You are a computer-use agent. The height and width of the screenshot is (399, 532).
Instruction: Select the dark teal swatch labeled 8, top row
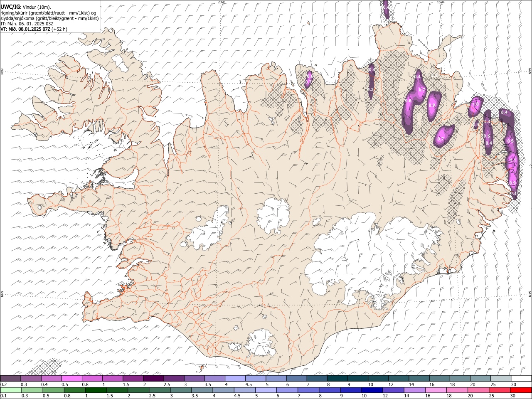pos(337,378)
